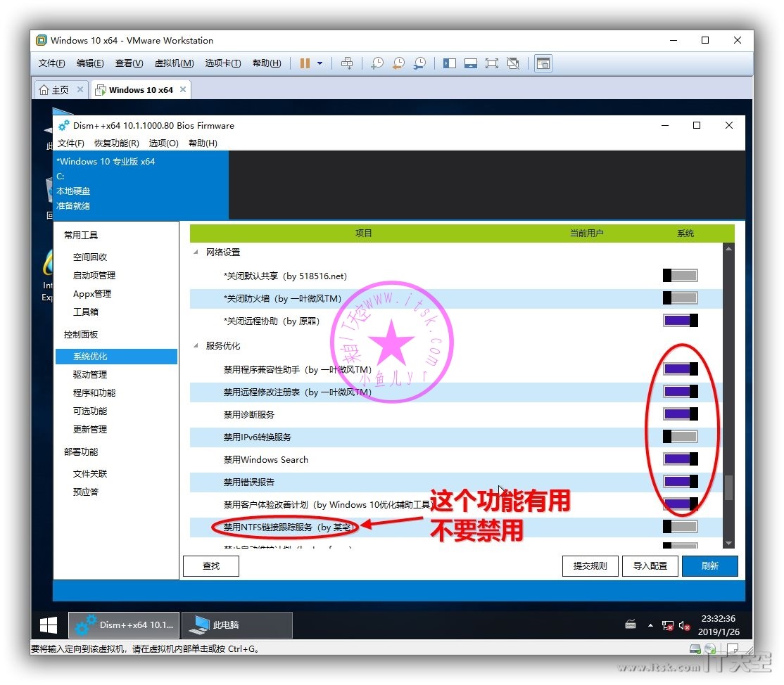
Task: Show or hide the VMware library panel icon
Action: pos(450,63)
